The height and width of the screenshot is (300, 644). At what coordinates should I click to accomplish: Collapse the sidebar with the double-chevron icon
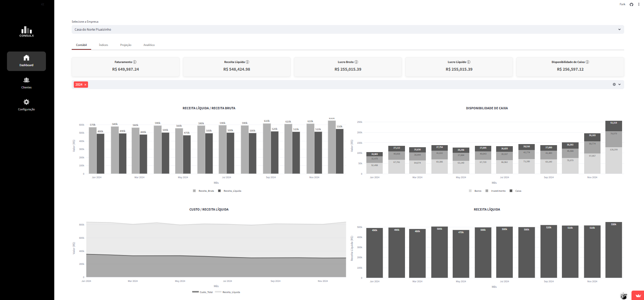[x=43, y=5]
